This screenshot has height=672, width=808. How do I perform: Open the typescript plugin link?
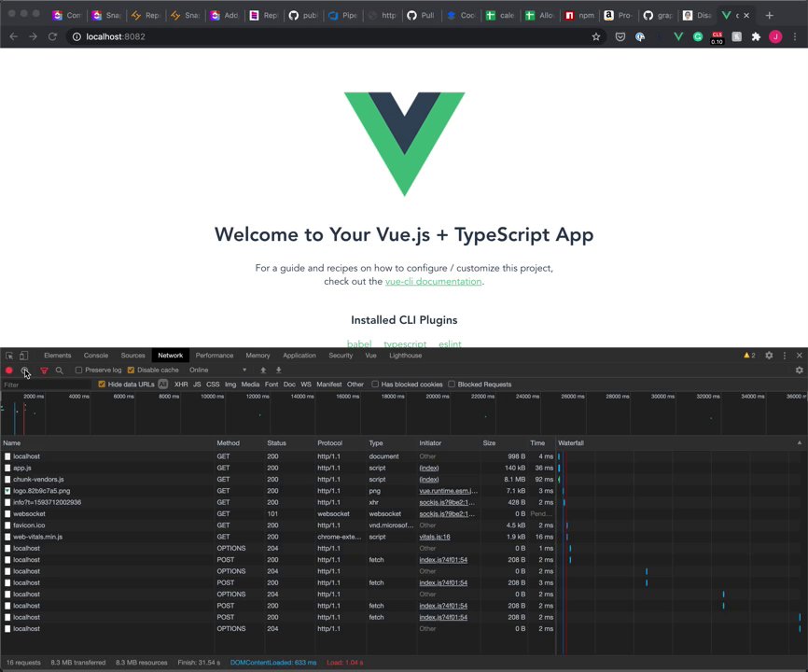click(x=405, y=343)
